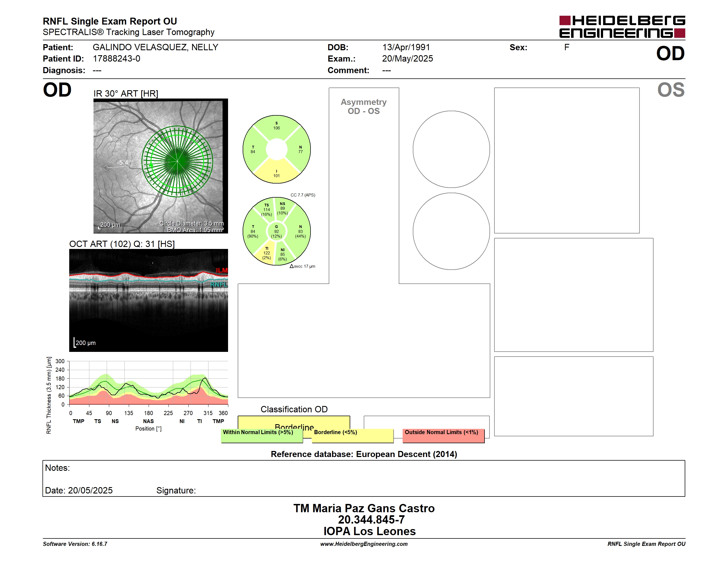This screenshot has width=728, height=563.
Task: Click the Comment: field label
Action: point(348,70)
